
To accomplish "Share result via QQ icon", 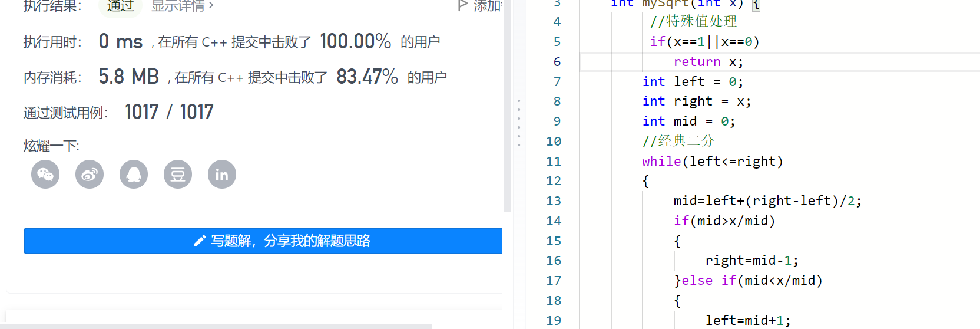I will coord(134,175).
